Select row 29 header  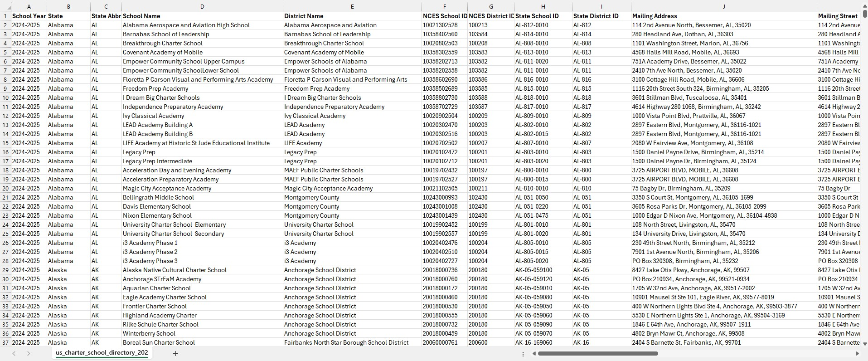point(5,270)
